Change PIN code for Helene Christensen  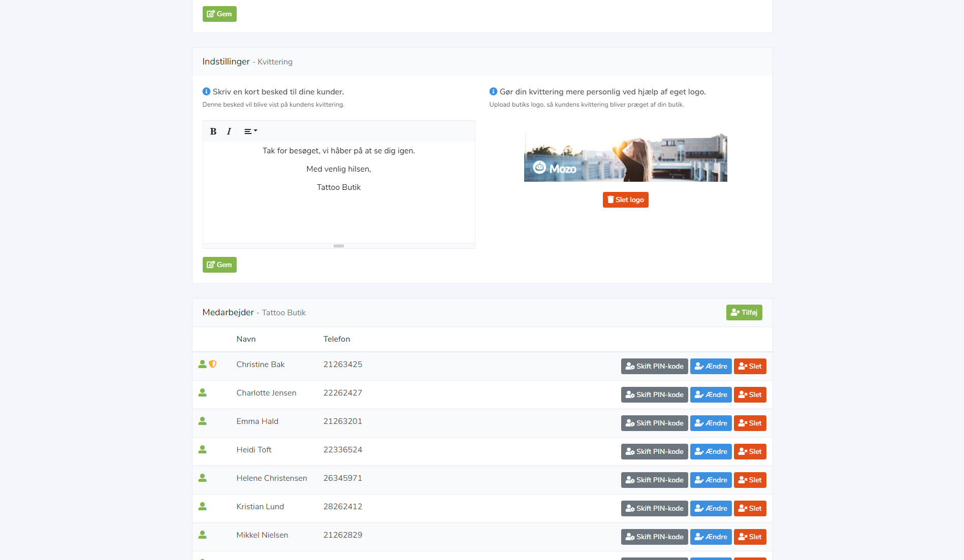point(654,480)
